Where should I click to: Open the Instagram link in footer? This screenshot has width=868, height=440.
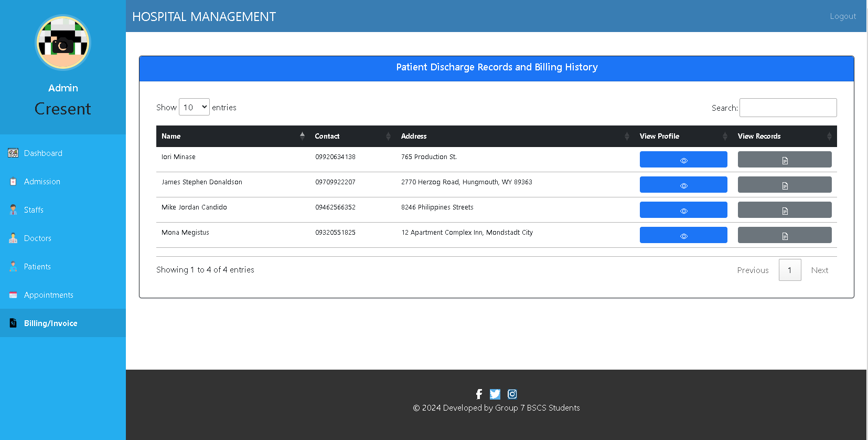click(x=512, y=394)
